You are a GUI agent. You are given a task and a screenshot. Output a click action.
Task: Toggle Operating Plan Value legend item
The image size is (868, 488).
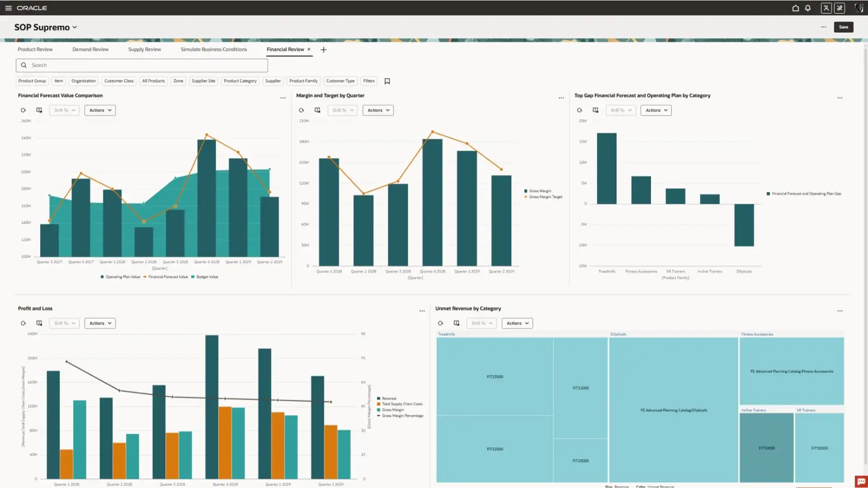click(x=123, y=277)
